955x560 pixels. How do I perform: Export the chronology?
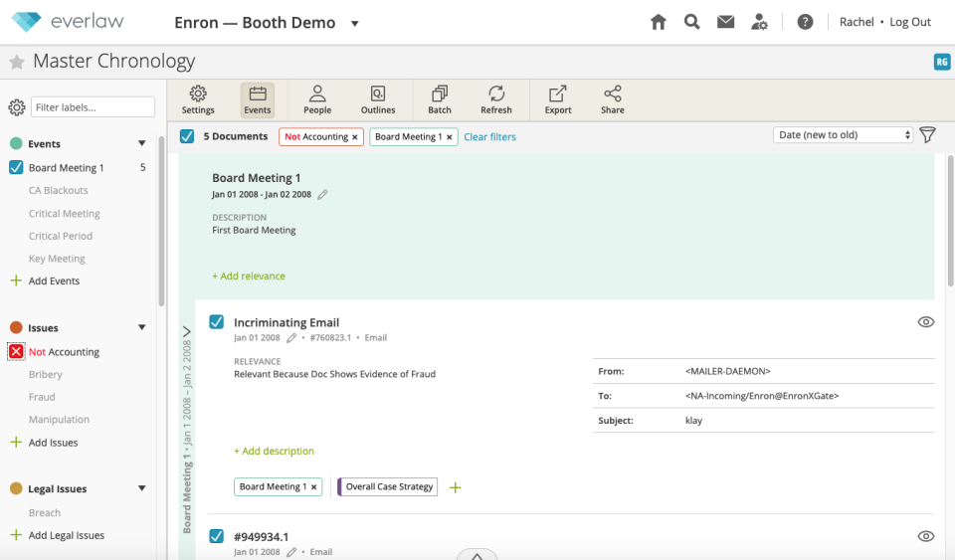pos(558,100)
